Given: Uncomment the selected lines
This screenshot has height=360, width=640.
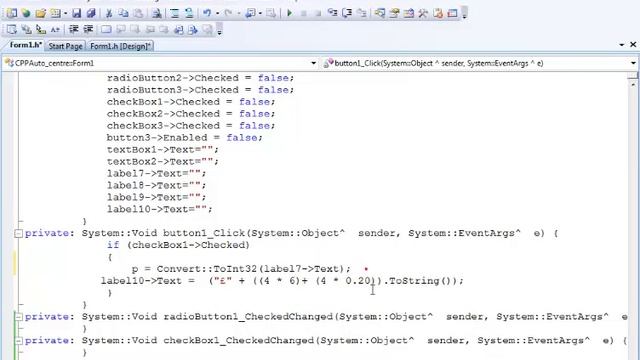Looking at the screenshot, I should click(189, 13).
